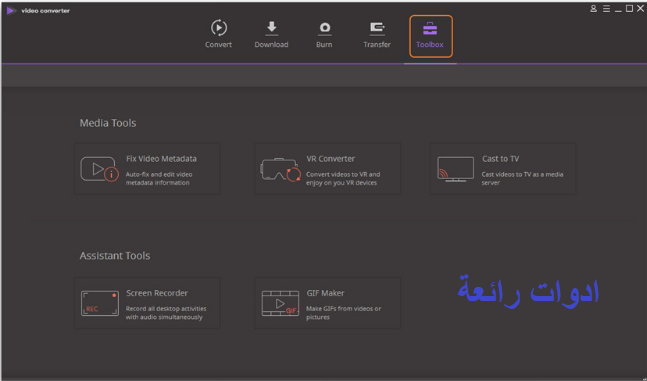This screenshot has height=381, width=647.
Task: Open Cast to TV title text
Action: [x=501, y=159]
